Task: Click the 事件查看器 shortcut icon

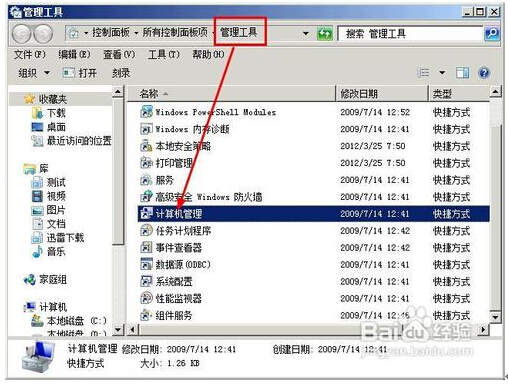Action: coord(146,248)
